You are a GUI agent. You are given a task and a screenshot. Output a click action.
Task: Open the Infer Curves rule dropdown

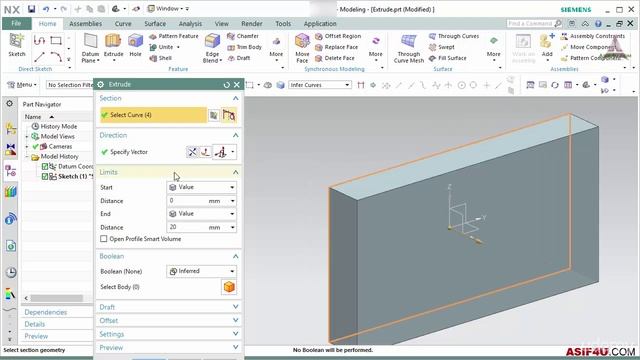(320, 85)
